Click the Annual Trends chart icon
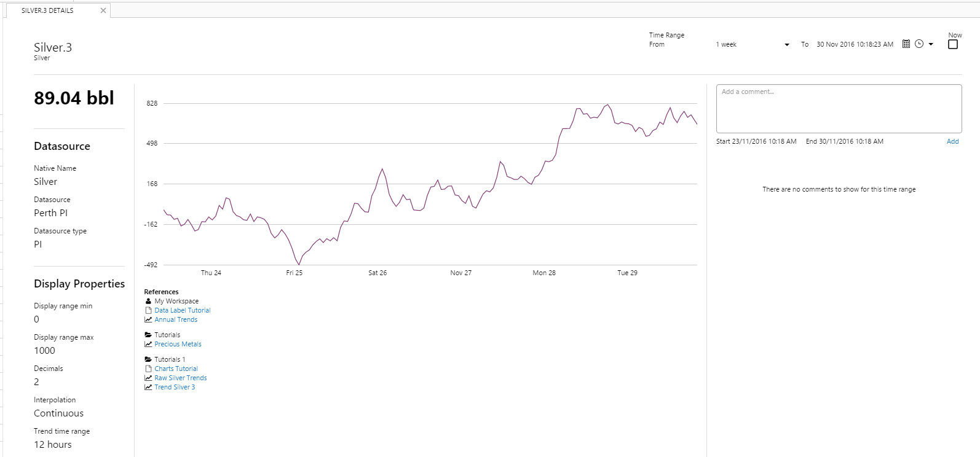Viewport: 980px width, 457px height. [x=148, y=319]
